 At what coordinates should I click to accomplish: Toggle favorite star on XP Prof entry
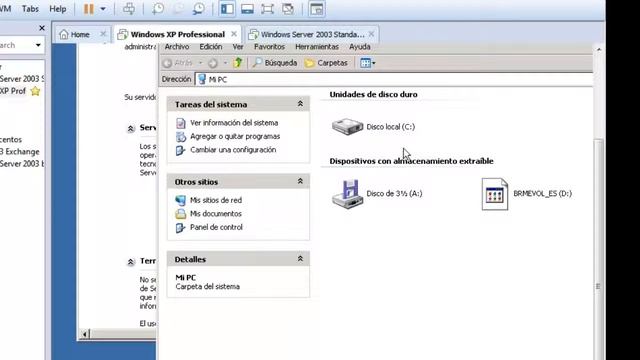[36, 91]
